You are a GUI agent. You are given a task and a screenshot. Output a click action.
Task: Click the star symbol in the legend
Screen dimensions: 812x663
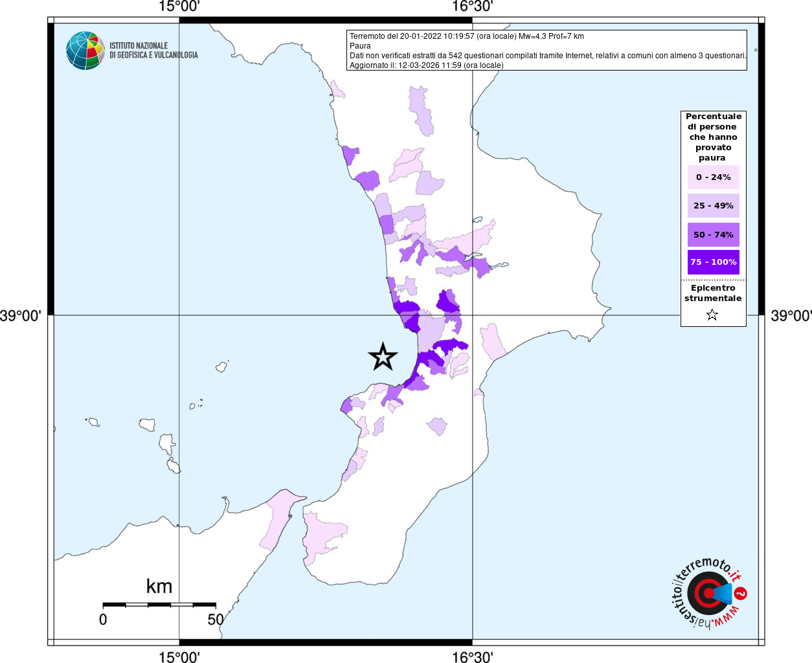(x=712, y=315)
